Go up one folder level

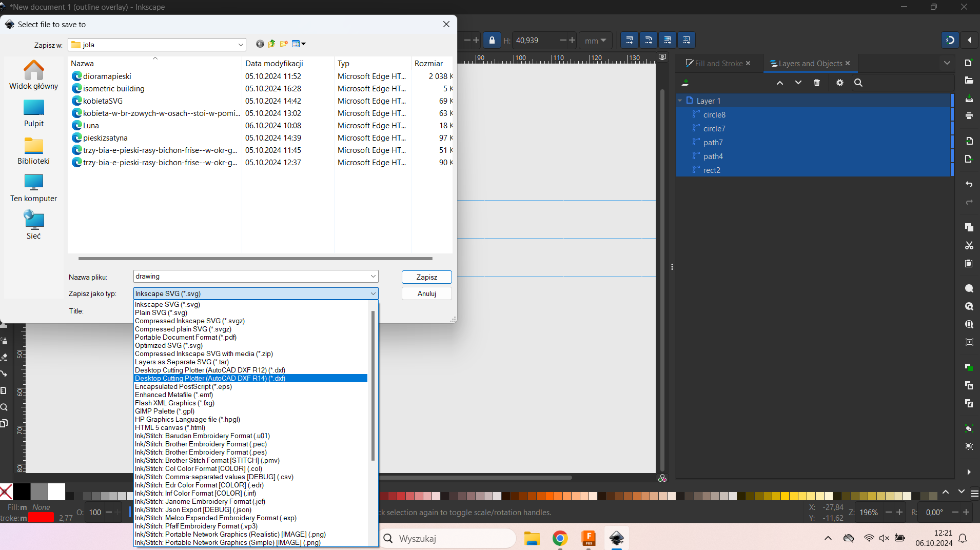coord(272,44)
